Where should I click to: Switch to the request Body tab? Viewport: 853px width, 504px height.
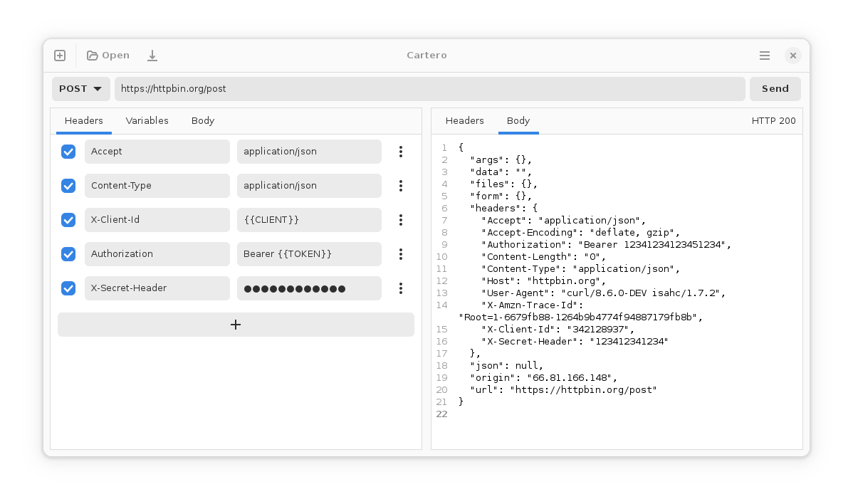click(x=203, y=121)
